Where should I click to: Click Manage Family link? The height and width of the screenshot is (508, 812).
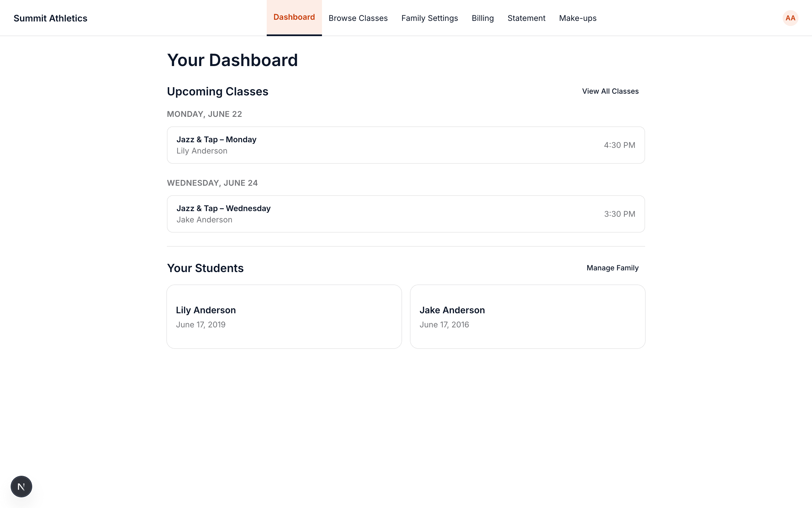(x=612, y=268)
